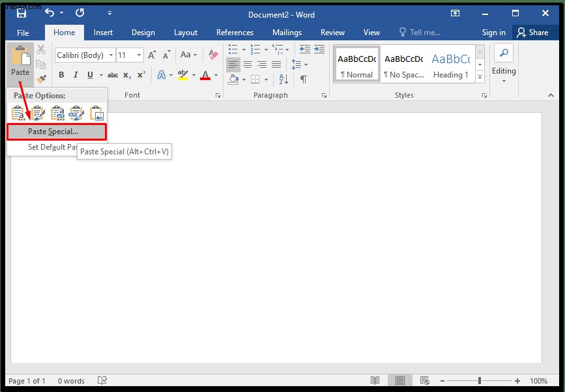Click the Copy icon
Image resolution: width=565 pixels, height=392 pixels.
tap(40, 64)
